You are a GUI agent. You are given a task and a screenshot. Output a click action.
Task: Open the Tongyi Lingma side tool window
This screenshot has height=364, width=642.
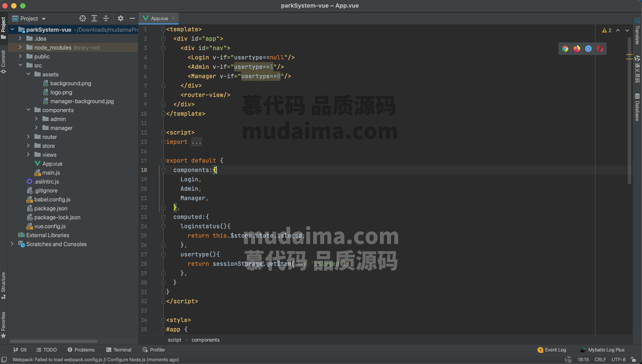[x=637, y=69]
